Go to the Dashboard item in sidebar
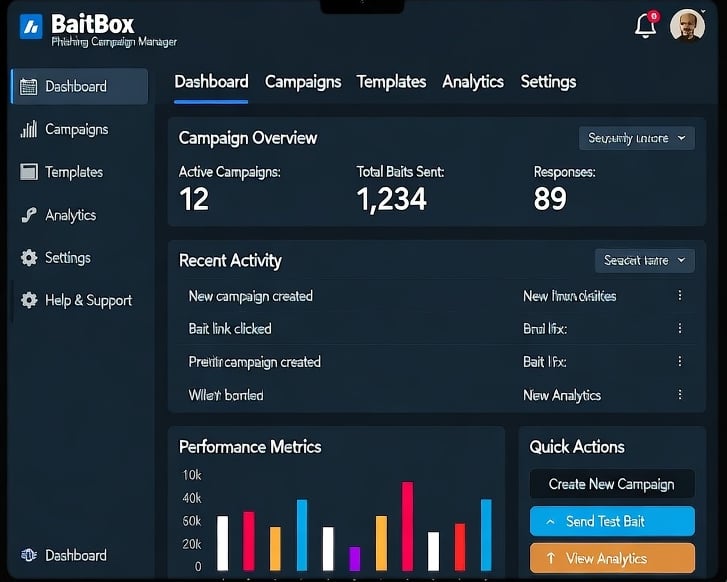 tap(80, 86)
